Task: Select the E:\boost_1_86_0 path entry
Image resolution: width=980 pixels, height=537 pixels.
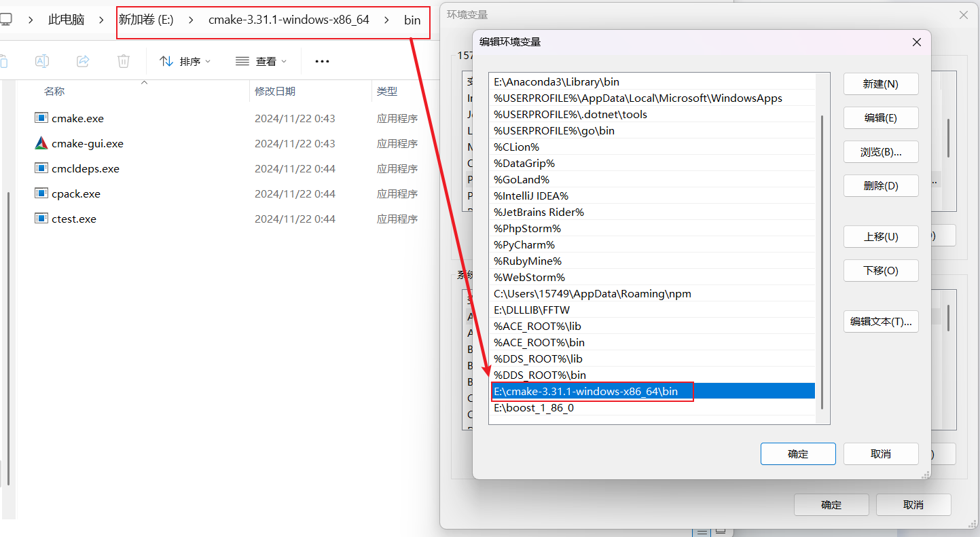Action: (534, 407)
